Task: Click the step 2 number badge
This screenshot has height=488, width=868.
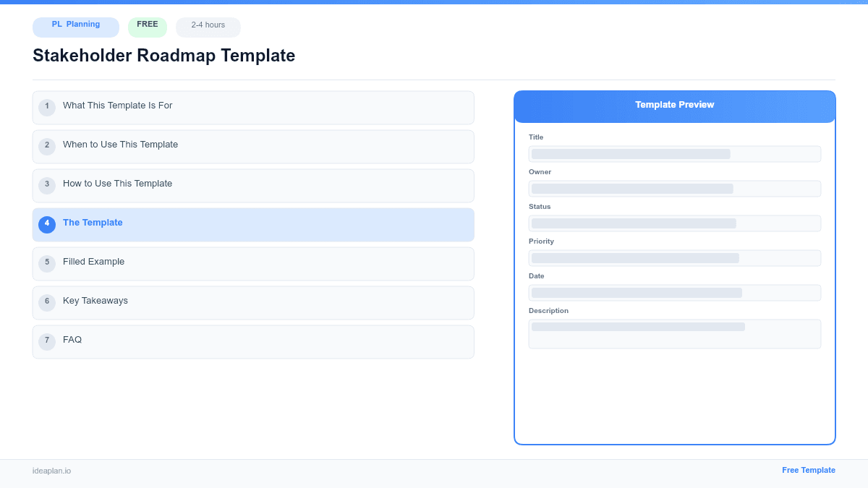Action: click(47, 146)
